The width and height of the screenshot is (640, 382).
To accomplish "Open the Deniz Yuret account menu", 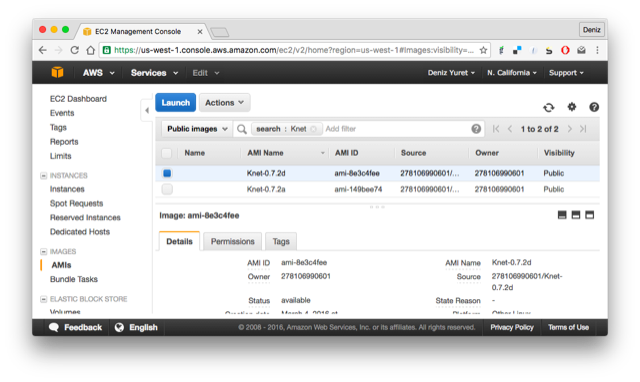I will click(451, 73).
